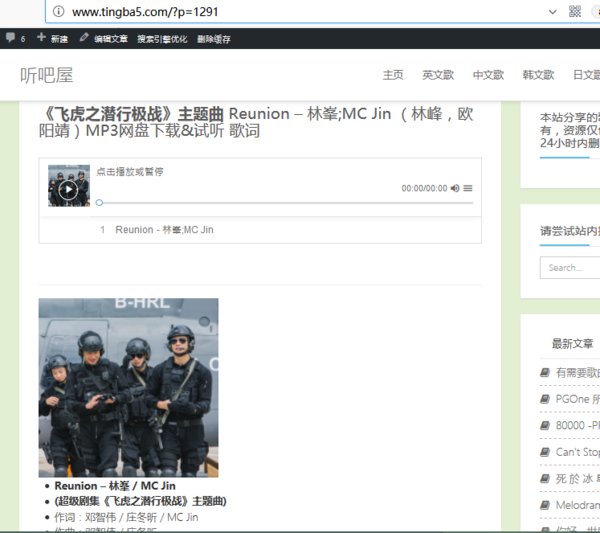Go to the 听吧屋 site title link
Image resolution: width=600 pixels, height=533 pixels.
[x=46, y=75]
